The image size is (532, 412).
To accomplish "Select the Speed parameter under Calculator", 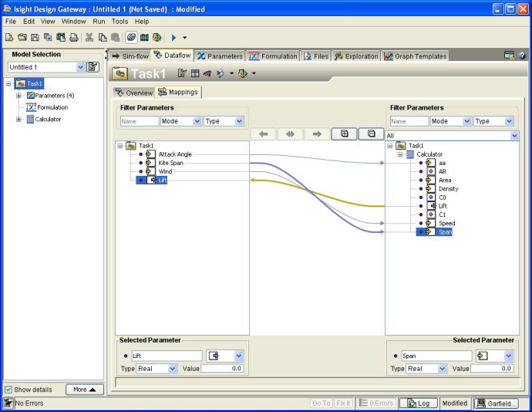I will 446,223.
